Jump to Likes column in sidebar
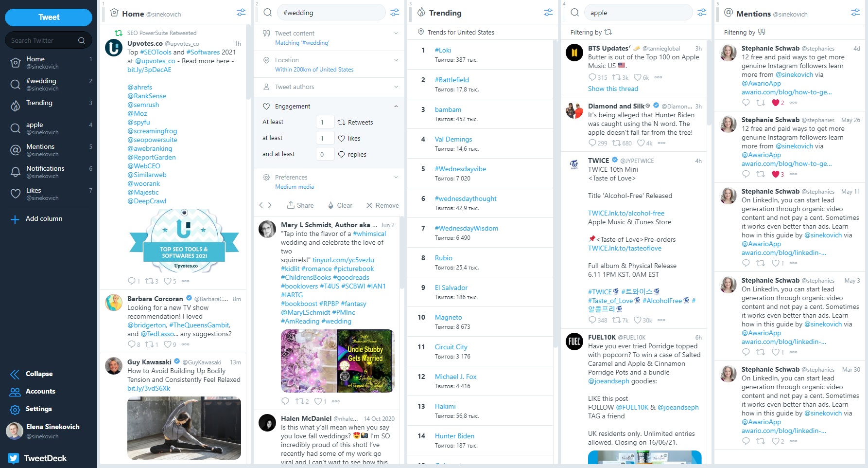 [x=49, y=194]
